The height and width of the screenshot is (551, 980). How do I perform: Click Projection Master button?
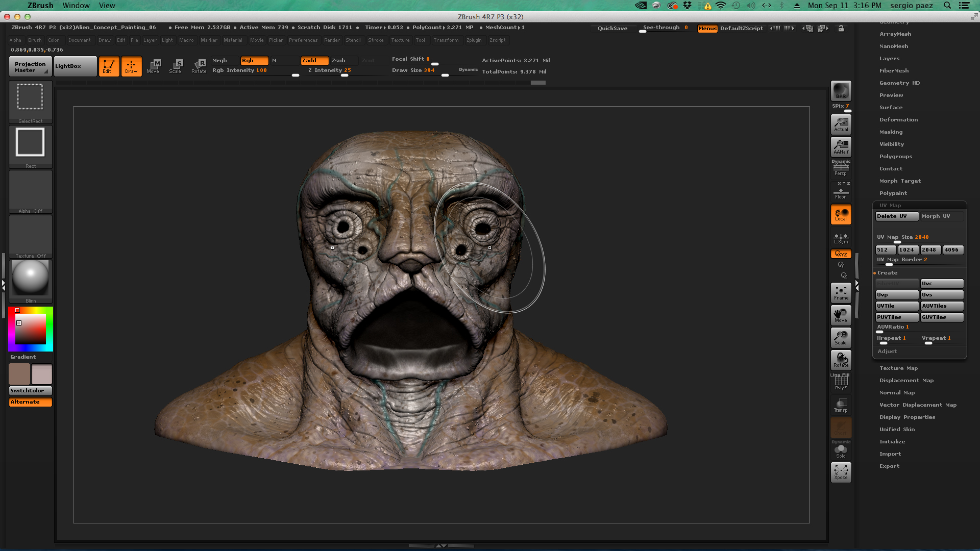pos(30,67)
